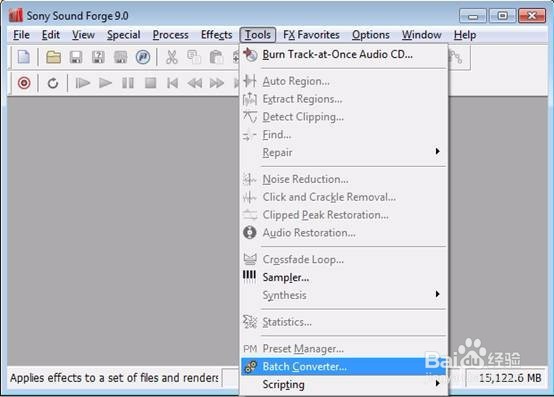Close the Sound Forge window

tap(532, 16)
